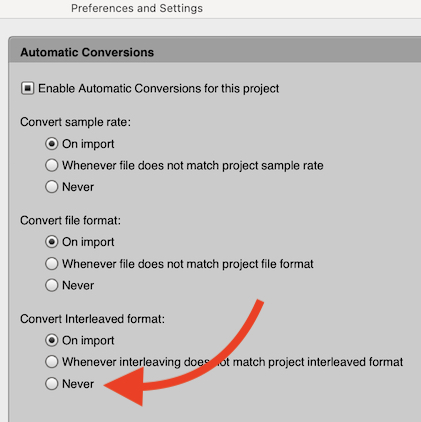Click the Convert file format heading label
This screenshot has height=422, width=421.
70,221
